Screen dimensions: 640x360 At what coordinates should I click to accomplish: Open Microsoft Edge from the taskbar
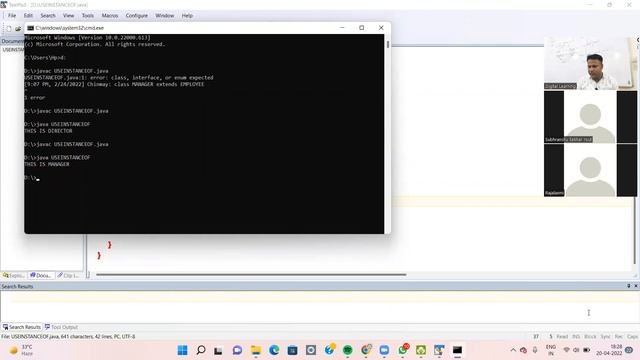click(x=274, y=350)
